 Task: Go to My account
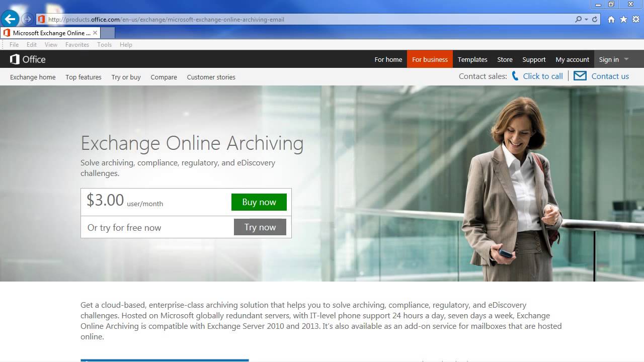pyautogui.click(x=572, y=59)
